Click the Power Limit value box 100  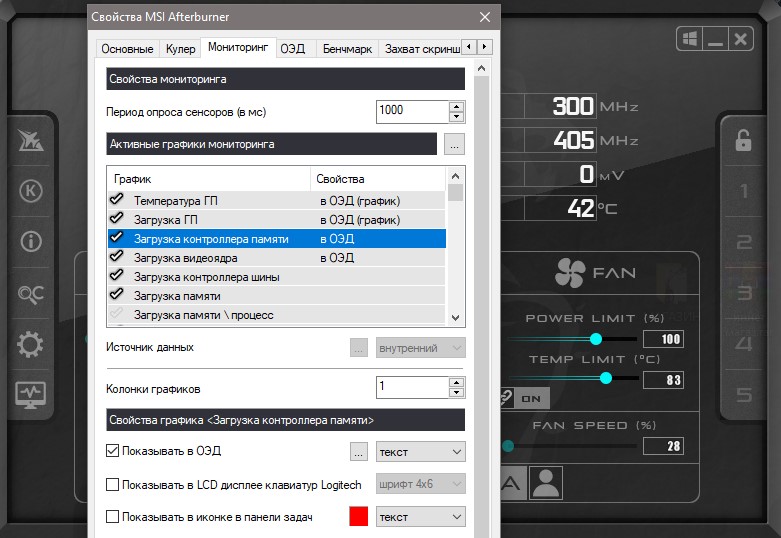[663, 339]
